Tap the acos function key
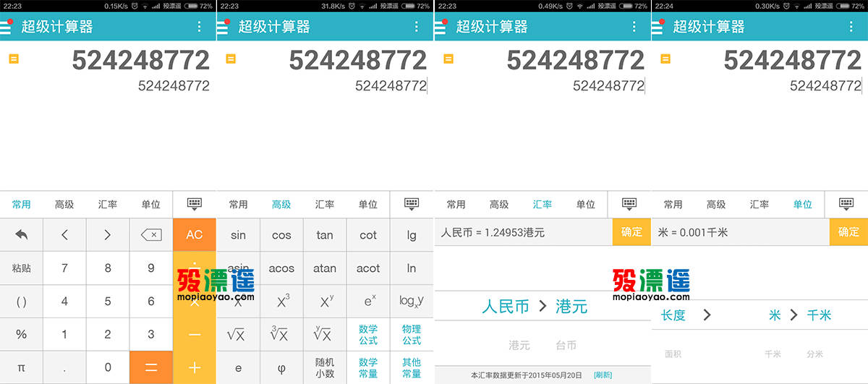This screenshot has height=384, width=868. 281,268
